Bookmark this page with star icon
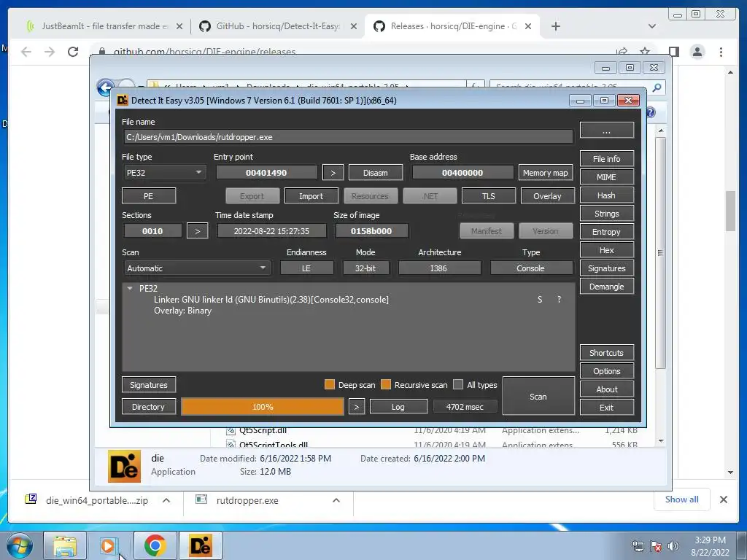Viewport: 747px width, 560px height. [645, 51]
